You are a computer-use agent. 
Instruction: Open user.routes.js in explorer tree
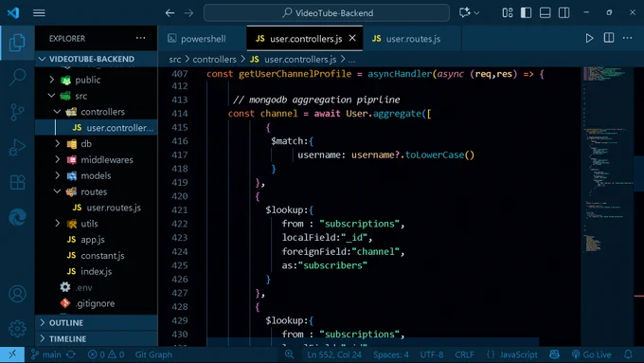click(114, 208)
